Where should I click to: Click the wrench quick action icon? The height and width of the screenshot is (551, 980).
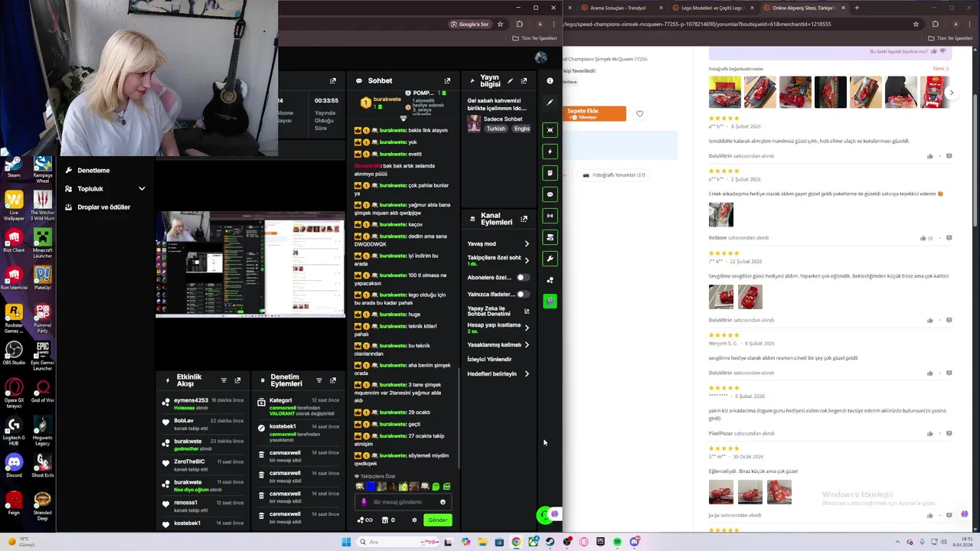[550, 259]
